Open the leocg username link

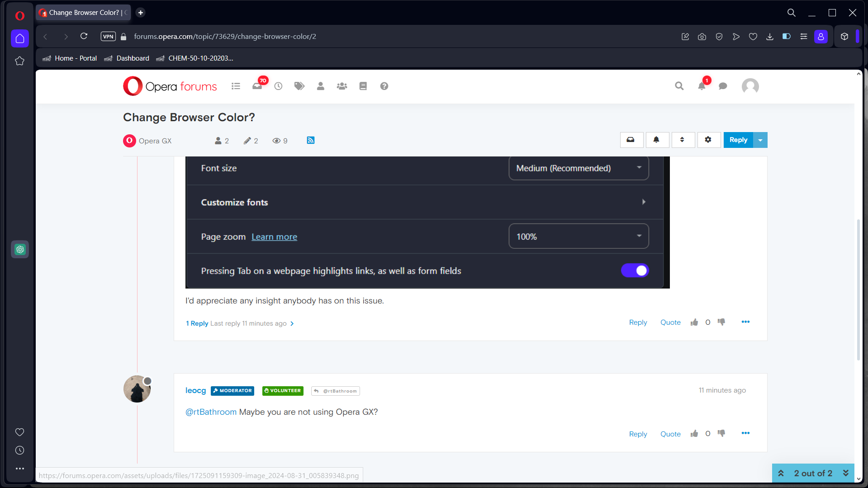[195, 390]
